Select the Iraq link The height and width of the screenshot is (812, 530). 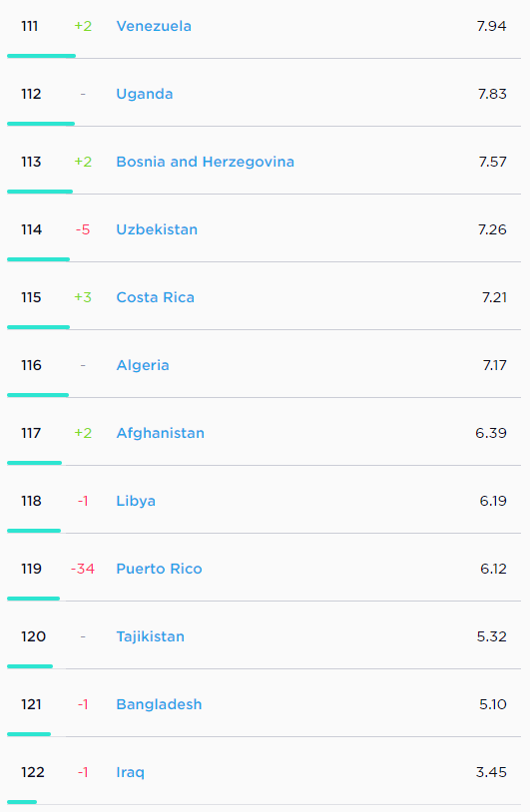tap(130, 772)
